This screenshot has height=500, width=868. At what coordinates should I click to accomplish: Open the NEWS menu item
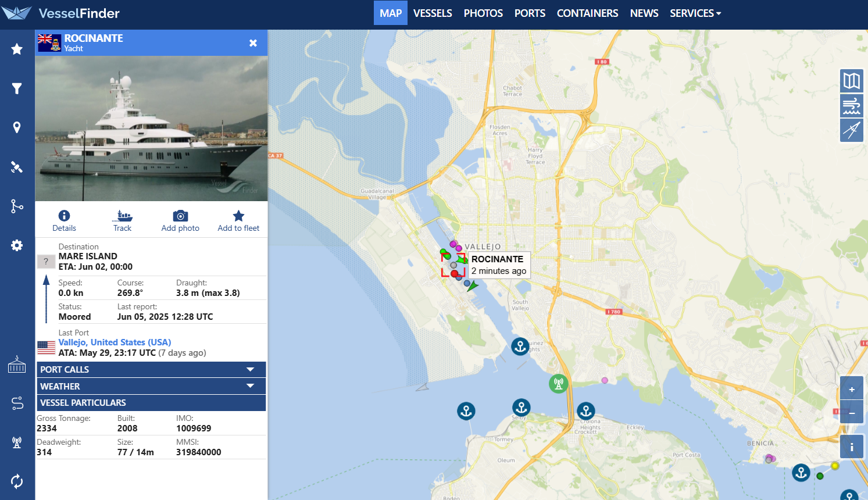644,13
